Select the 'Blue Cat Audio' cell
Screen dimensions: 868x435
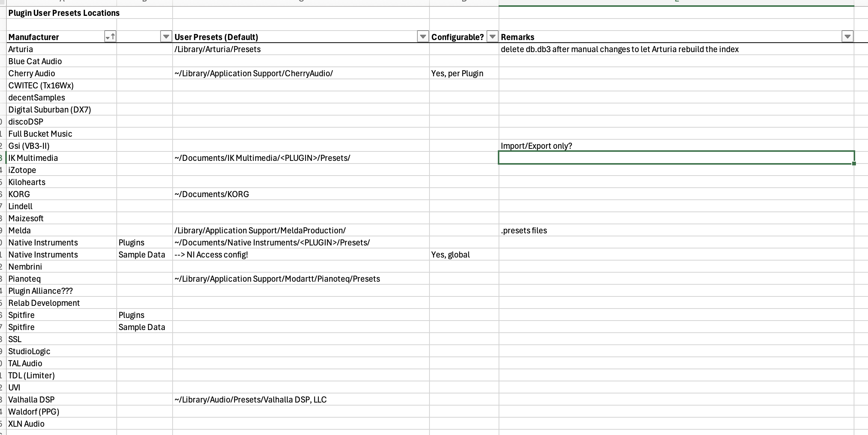62,61
